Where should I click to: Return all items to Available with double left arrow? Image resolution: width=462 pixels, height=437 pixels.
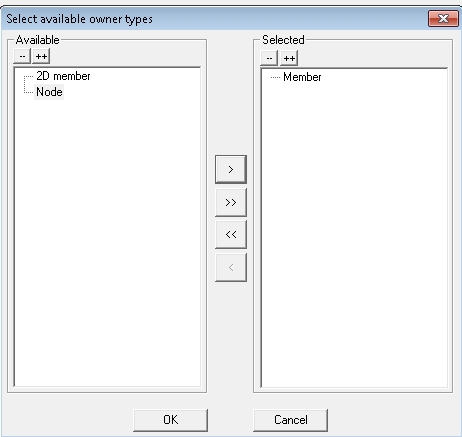231,234
